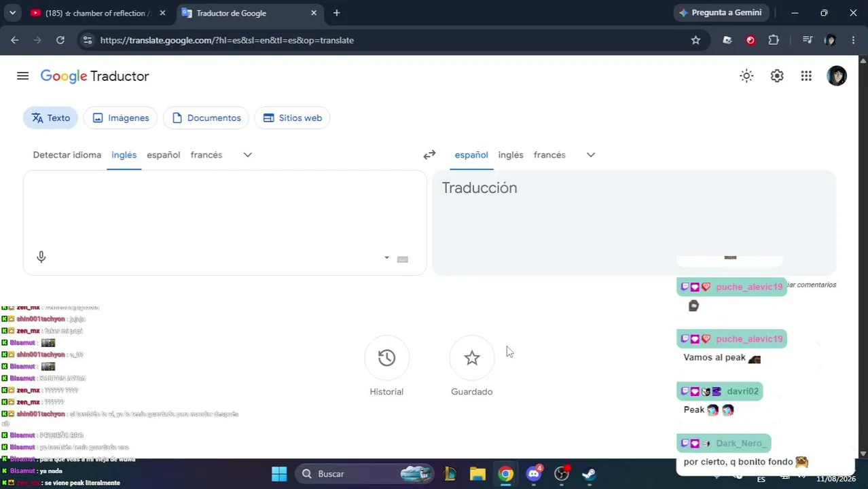Viewport: 868px width, 489px height.
Task: Choose inglés as the target language
Action: [x=511, y=155]
